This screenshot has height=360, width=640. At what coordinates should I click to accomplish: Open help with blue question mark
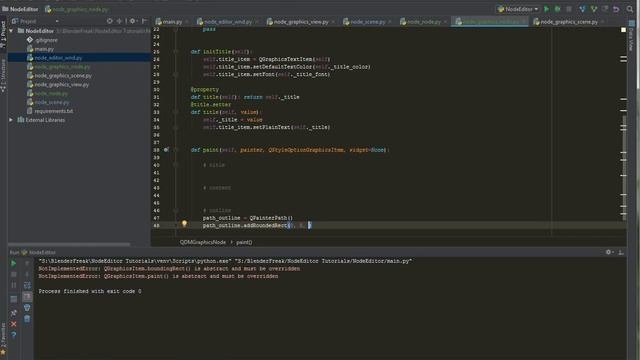[x=13, y=335]
